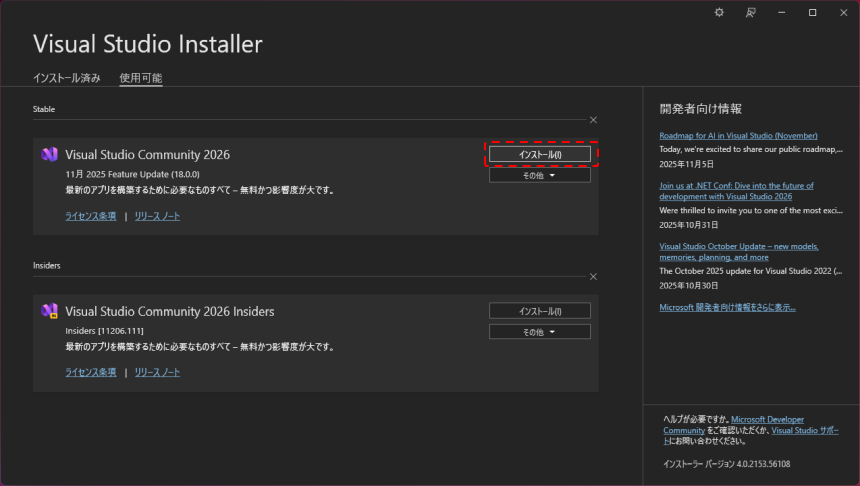The image size is (860, 486).
Task: Select the 使用可能 tab
Action: coord(140,78)
